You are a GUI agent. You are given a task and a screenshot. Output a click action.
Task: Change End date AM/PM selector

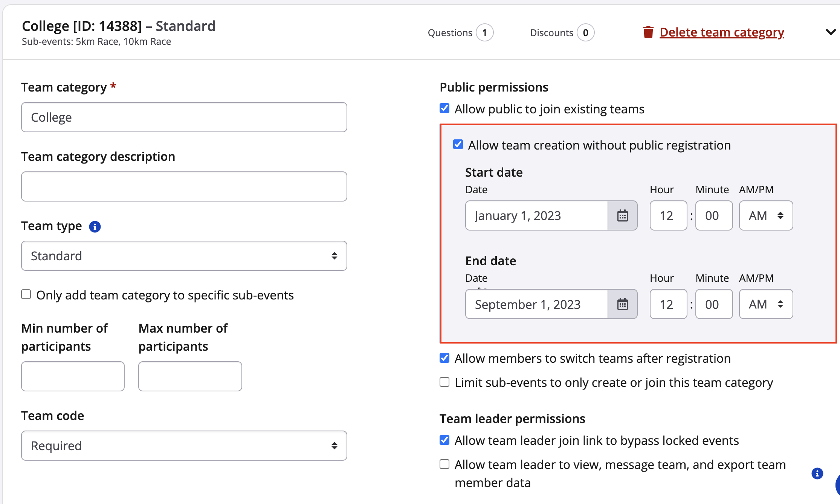click(766, 304)
